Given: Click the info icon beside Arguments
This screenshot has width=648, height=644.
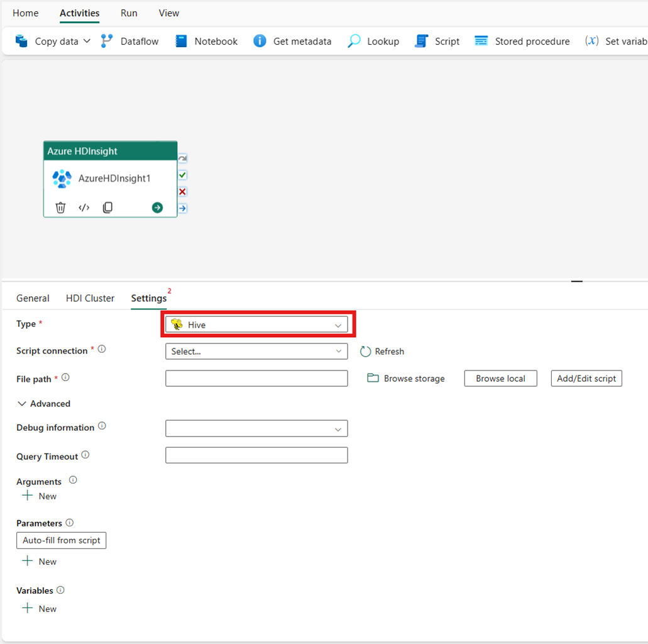Looking at the screenshot, I should pos(73,480).
